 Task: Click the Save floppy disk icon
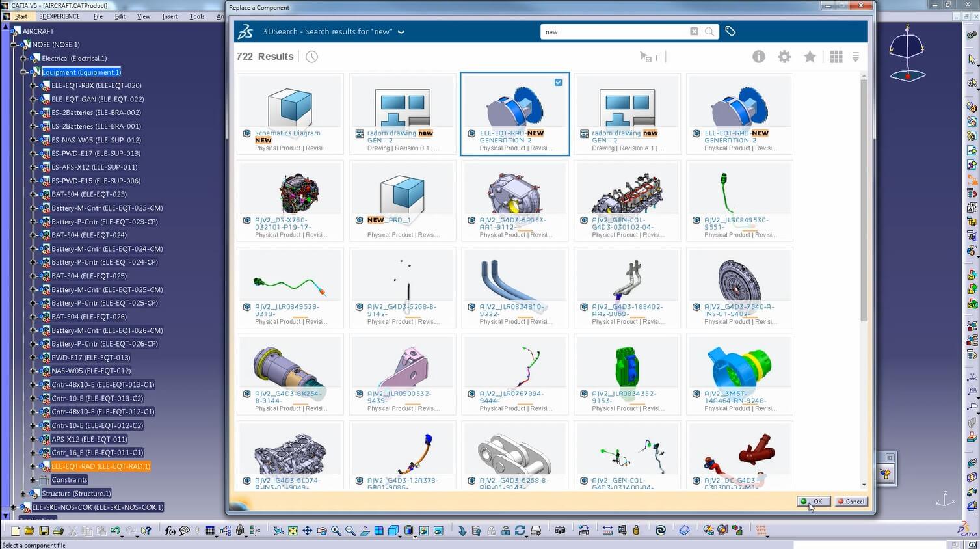[x=44, y=531]
